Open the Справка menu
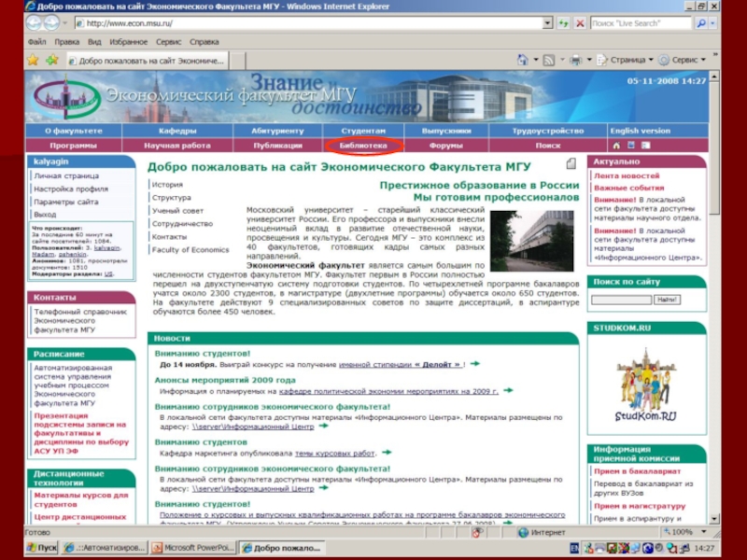The image size is (747, 560). [204, 42]
